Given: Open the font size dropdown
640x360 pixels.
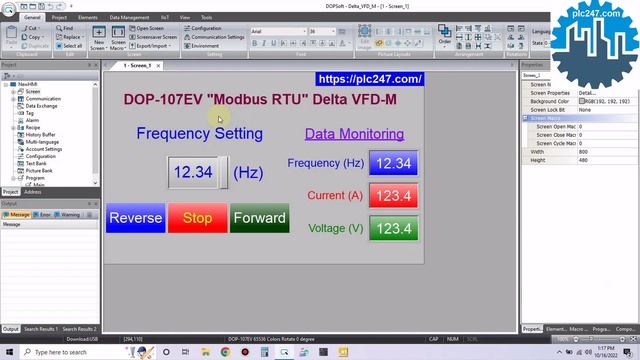Looking at the screenshot, I should coord(333,31).
